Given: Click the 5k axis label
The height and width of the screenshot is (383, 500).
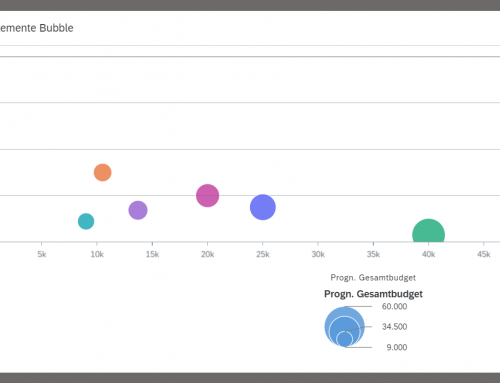Looking at the screenshot, I should pyautogui.click(x=42, y=254).
